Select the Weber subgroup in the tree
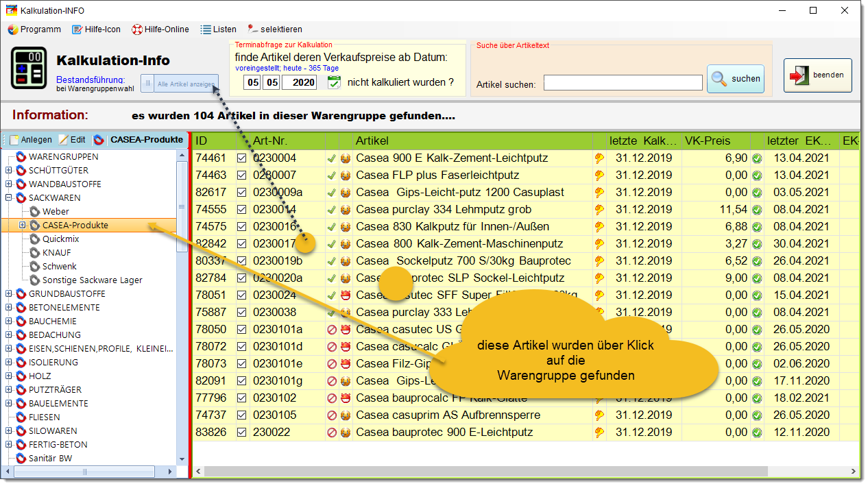Image resolution: width=868 pixels, height=486 pixels. point(56,212)
